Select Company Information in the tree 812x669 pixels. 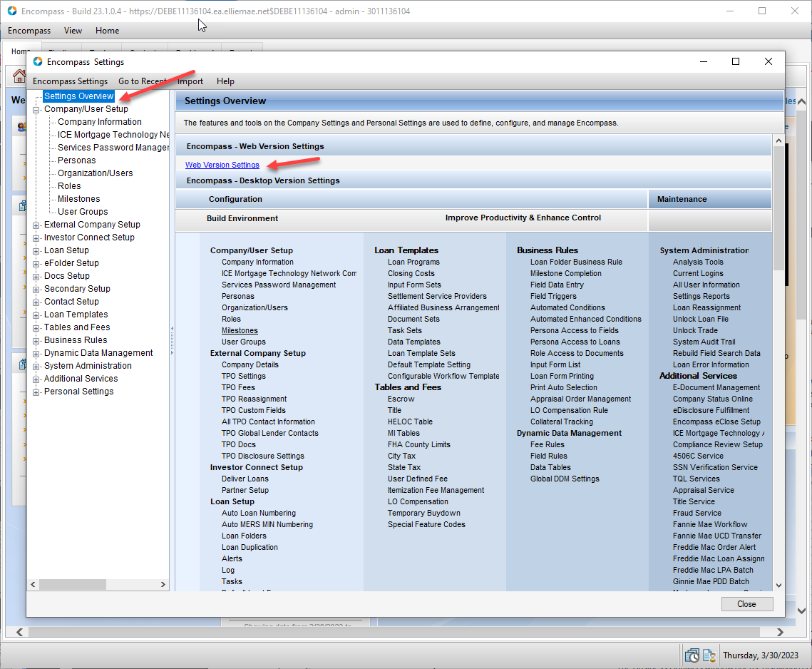coord(99,122)
